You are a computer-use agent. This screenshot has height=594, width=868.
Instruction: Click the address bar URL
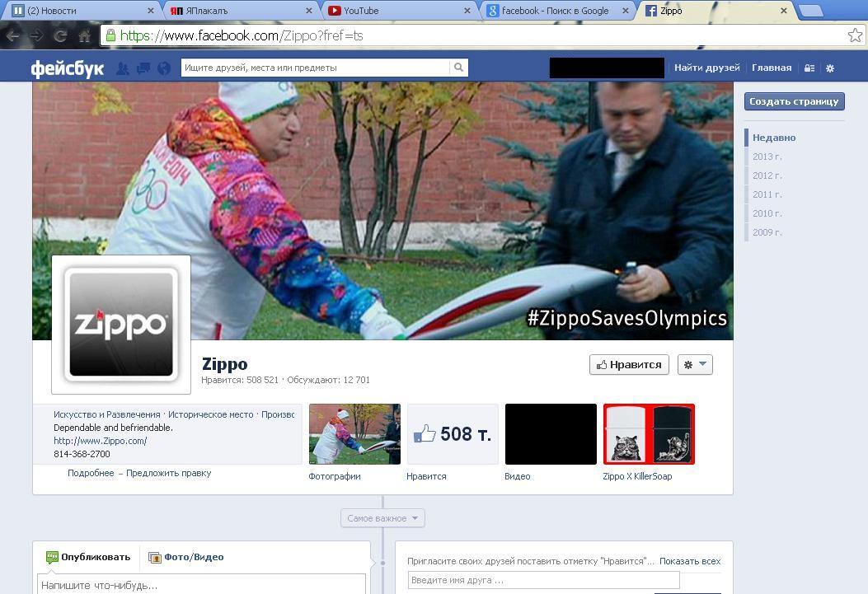(x=242, y=35)
